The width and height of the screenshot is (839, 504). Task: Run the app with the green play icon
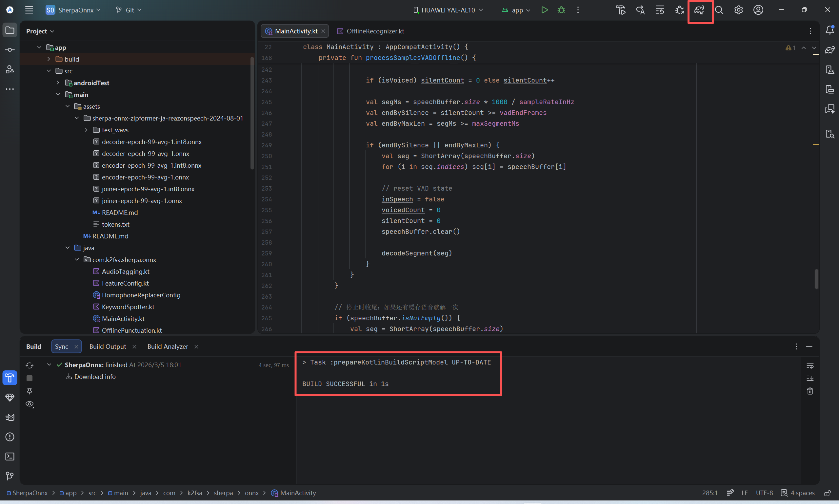pos(544,10)
